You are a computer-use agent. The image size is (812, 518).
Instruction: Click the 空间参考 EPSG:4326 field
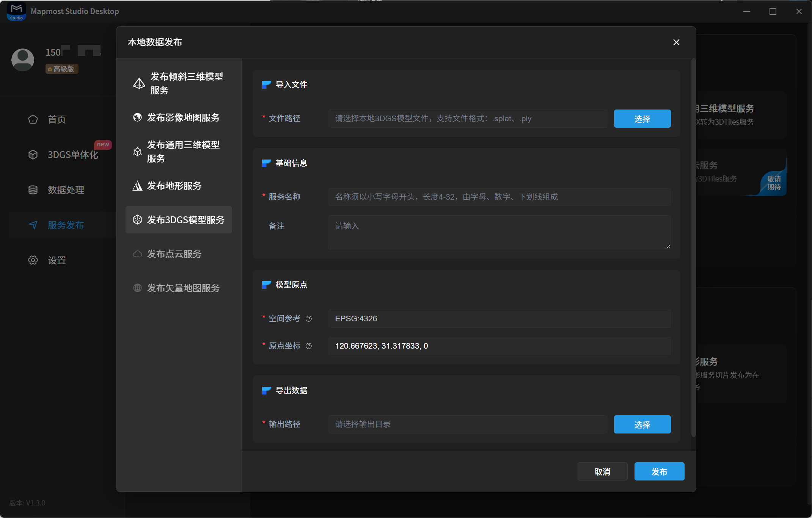tap(499, 319)
